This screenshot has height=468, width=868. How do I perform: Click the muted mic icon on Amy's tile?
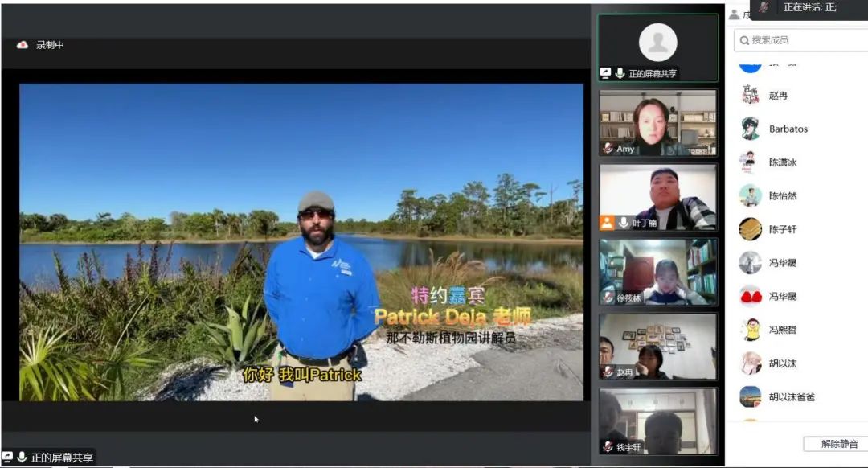tap(608, 149)
